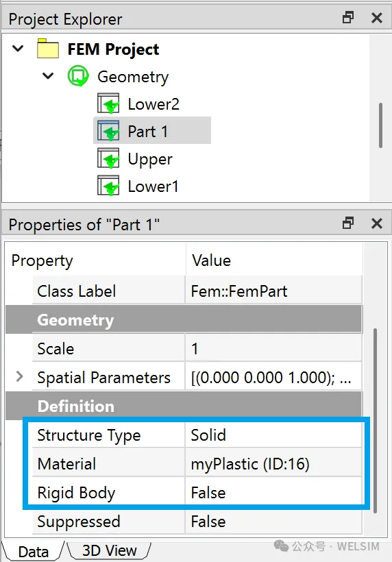Expand the Spatial Parameters property
Screen dimensions: 392x562
(x=20, y=376)
